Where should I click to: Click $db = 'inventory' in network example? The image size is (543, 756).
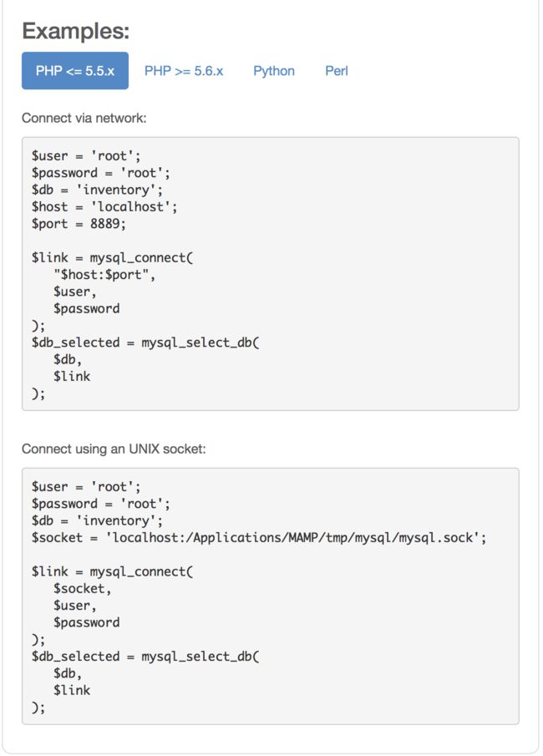coord(97,190)
